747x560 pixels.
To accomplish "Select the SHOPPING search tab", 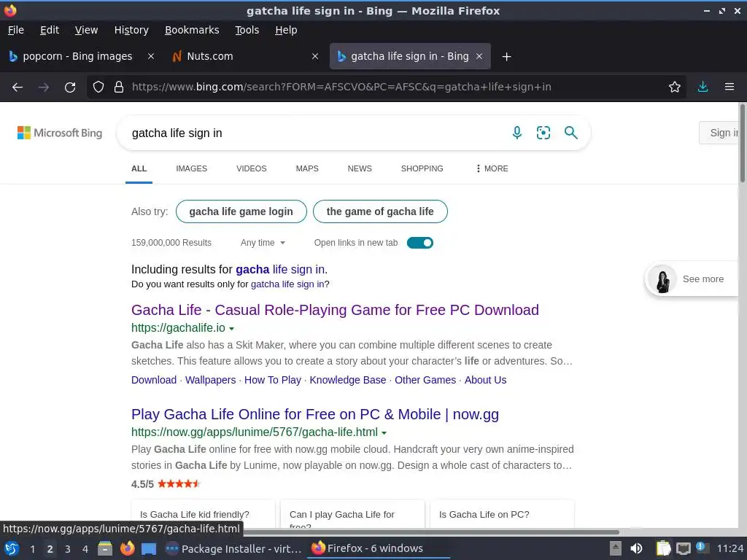I will [422, 168].
